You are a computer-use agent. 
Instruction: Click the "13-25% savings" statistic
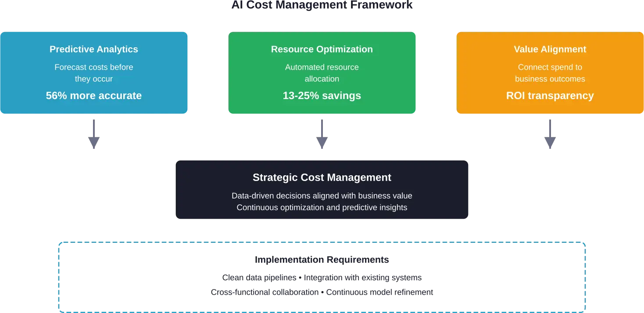[x=322, y=96]
